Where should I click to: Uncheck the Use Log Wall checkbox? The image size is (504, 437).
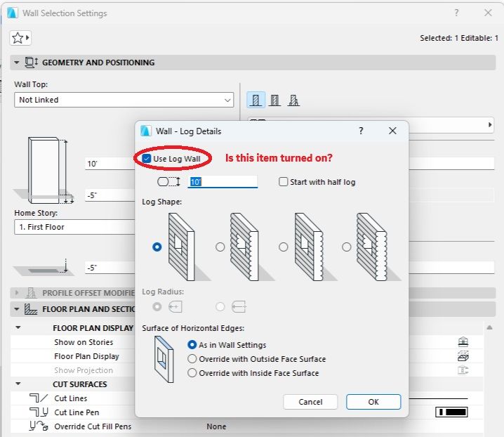[x=147, y=159]
